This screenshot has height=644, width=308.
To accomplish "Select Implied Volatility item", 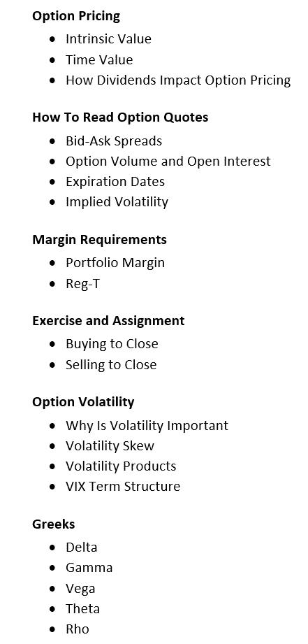I will coord(117,202).
